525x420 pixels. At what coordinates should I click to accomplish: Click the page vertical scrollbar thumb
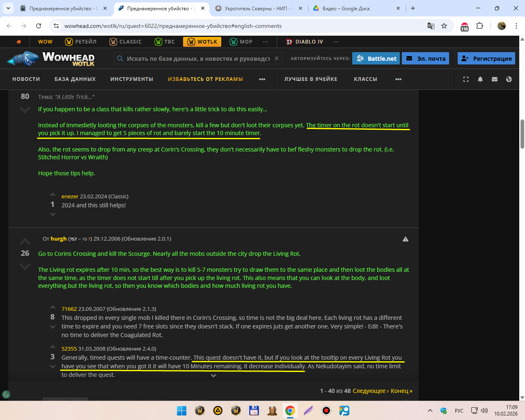click(522, 133)
